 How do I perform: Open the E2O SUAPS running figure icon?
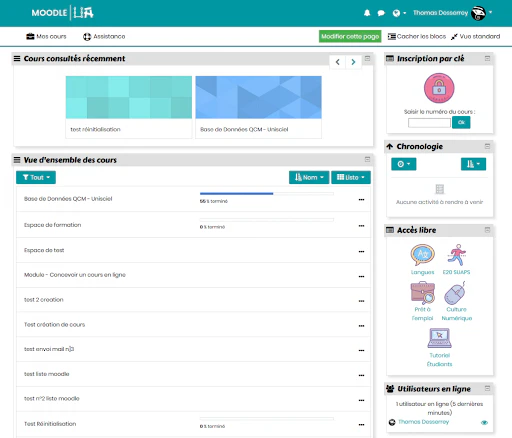(457, 255)
